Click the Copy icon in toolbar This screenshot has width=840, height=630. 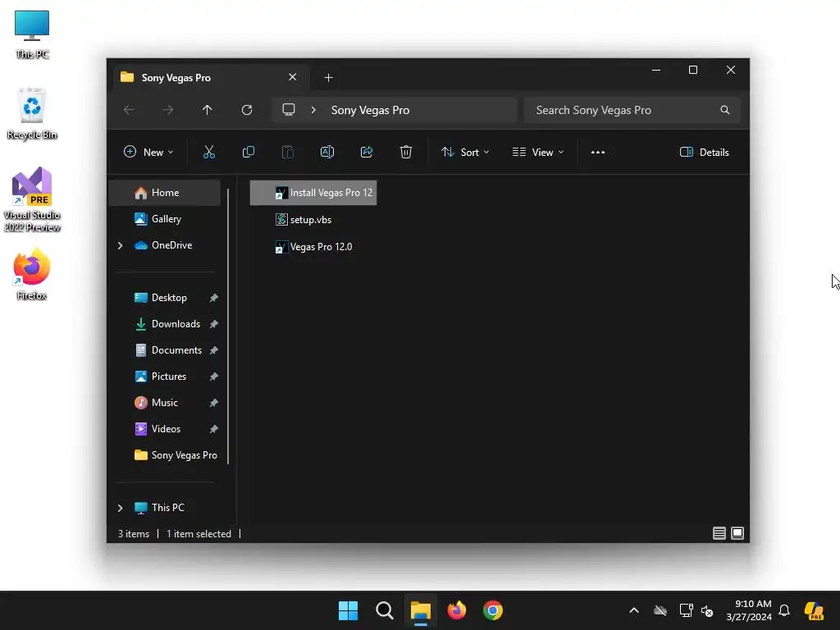click(x=248, y=152)
